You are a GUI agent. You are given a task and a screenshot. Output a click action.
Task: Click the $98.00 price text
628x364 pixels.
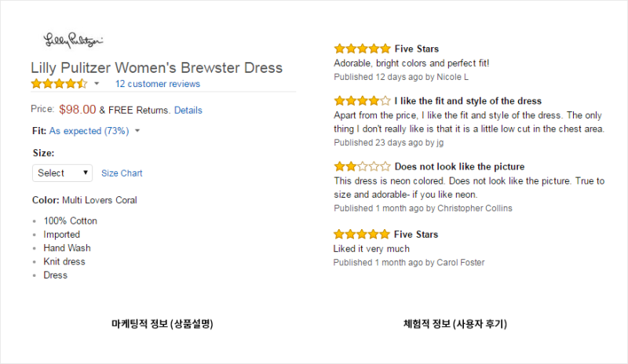pyautogui.click(x=77, y=109)
